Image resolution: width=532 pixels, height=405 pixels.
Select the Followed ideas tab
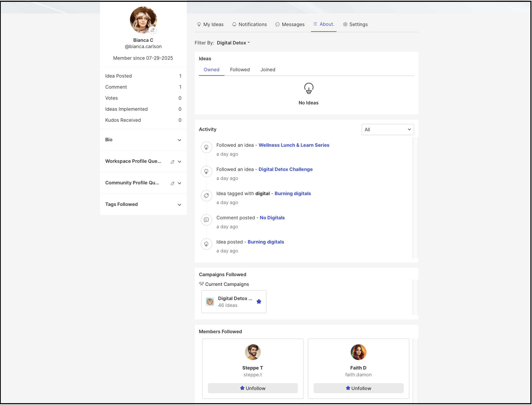pyautogui.click(x=240, y=70)
